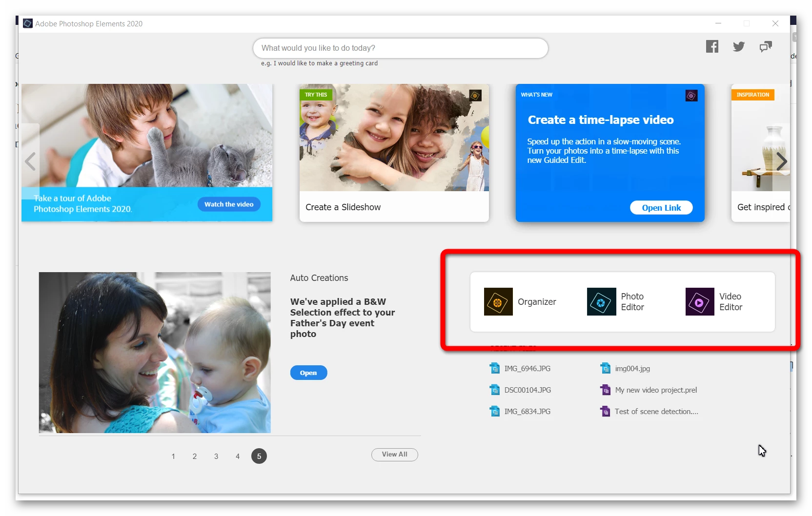Minimize the Photoshop Elements window
Viewport: 812px width, 516px height.
(718, 23)
